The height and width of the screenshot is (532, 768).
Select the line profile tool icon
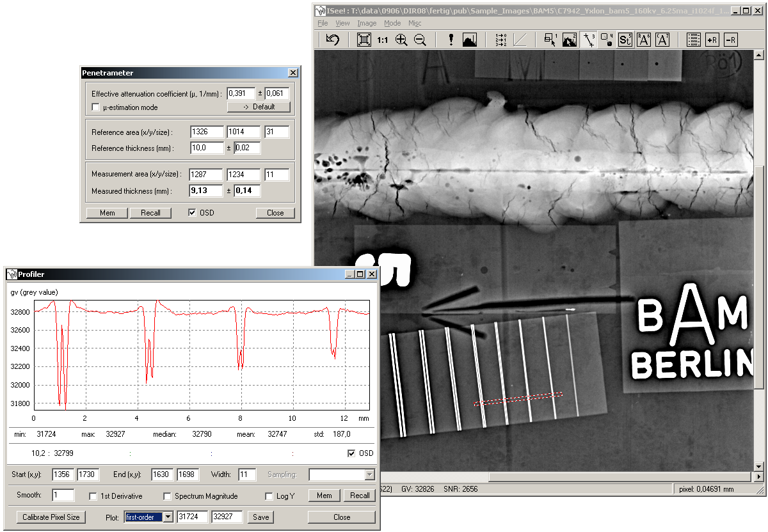click(588, 40)
